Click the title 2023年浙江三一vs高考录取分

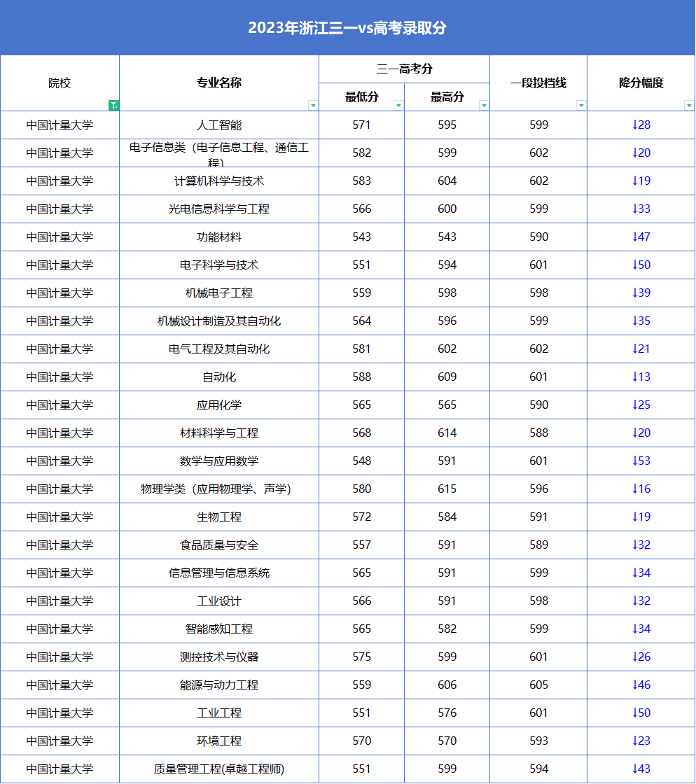pos(348,27)
